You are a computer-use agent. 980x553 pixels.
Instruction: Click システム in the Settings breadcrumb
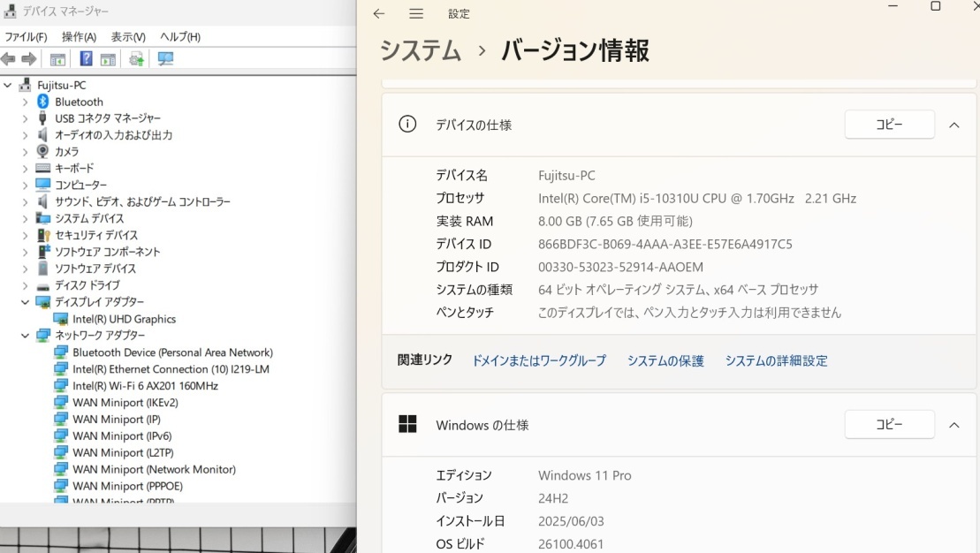421,50
